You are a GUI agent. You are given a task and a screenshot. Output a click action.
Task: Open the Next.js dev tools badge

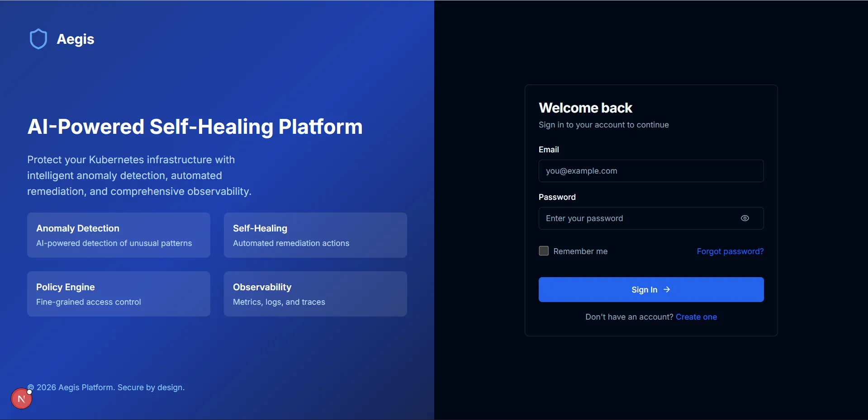[21, 399]
